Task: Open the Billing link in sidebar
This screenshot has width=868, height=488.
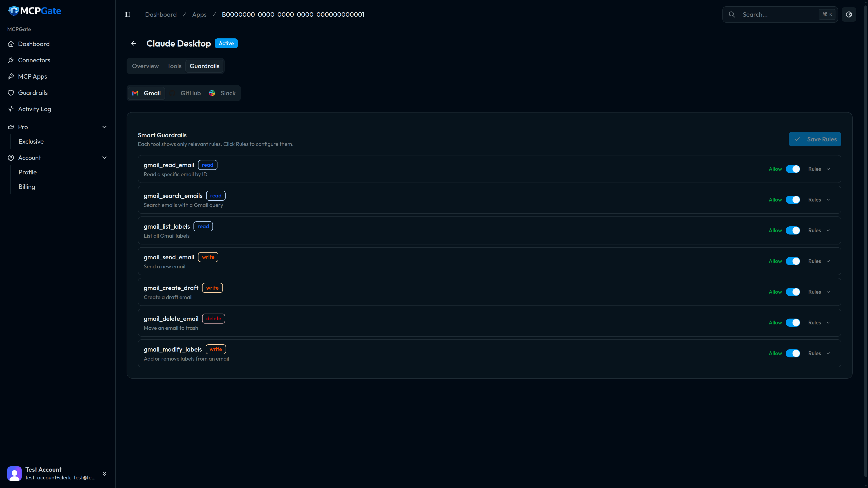Action: pos(27,187)
